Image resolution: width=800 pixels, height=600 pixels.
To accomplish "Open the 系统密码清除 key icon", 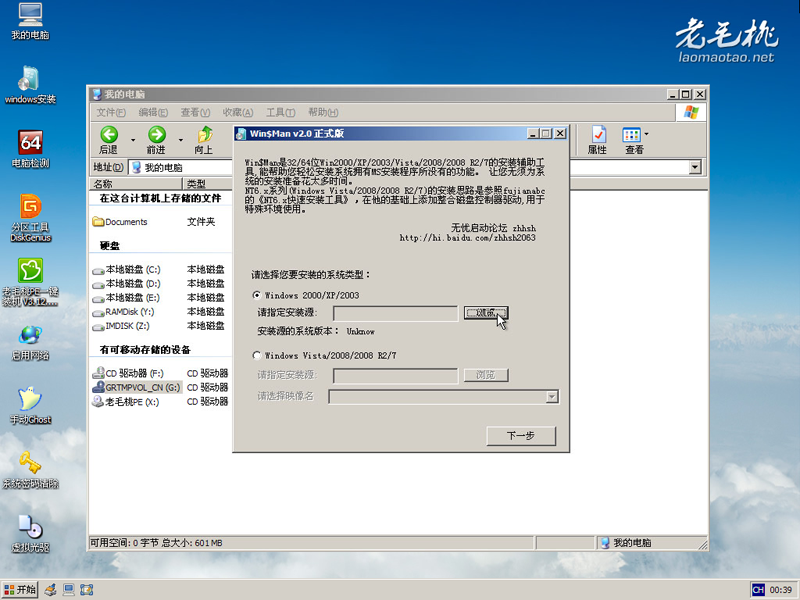I will [30, 470].
